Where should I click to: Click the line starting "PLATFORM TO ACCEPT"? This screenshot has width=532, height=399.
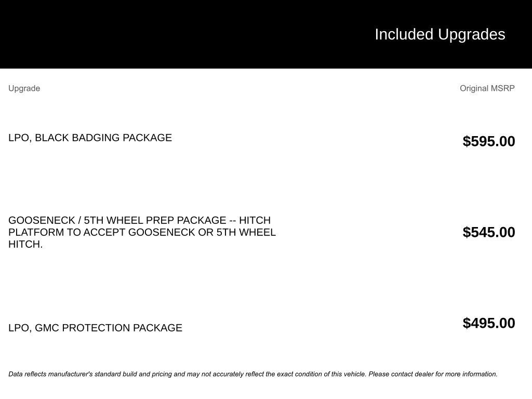[142, 232]
